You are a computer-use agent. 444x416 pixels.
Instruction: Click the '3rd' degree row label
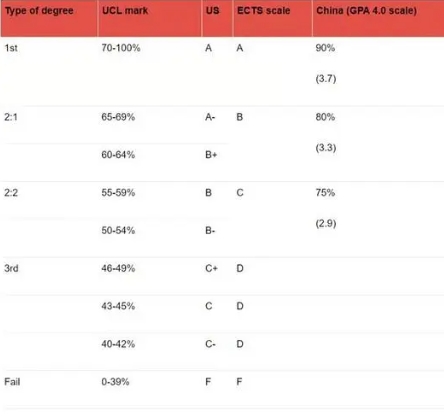(11, 268)
